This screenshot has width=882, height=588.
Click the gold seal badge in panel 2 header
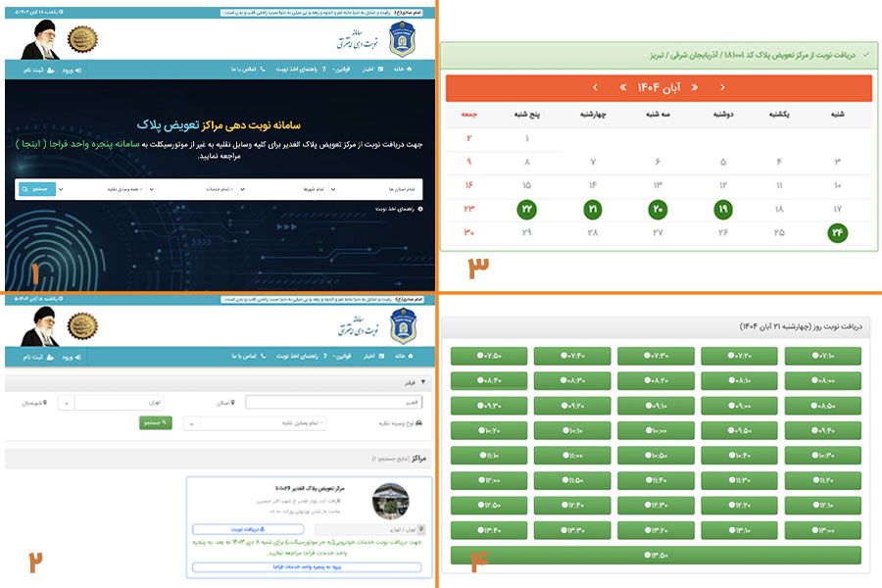(x=82, y=325)
